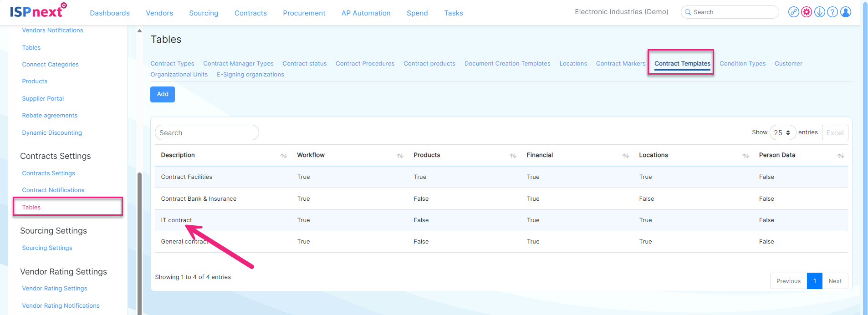Click the blue Add button
The height and width of the screenshot is (315, 868).
tap(163, 94)
